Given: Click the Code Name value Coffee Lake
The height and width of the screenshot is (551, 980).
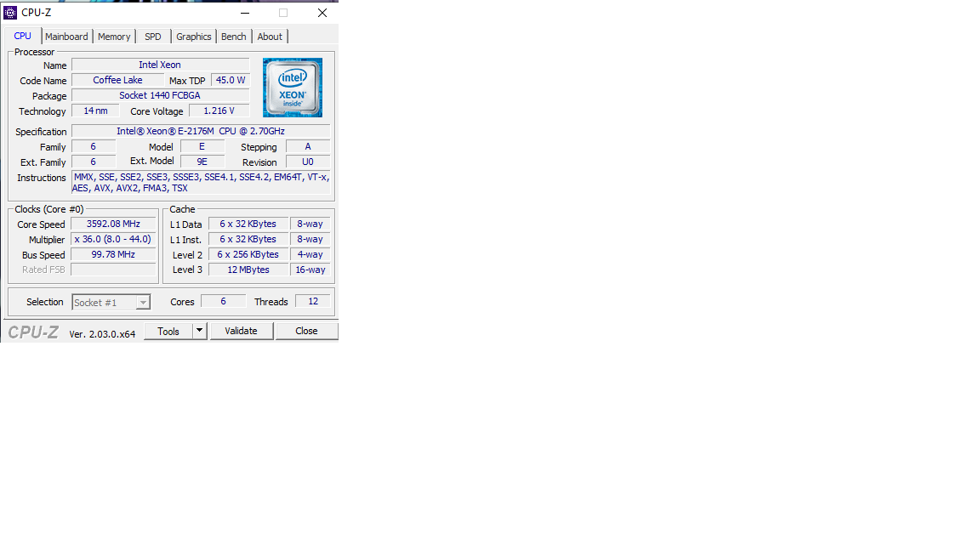Looking at the screenshot, I should point(118,80).
